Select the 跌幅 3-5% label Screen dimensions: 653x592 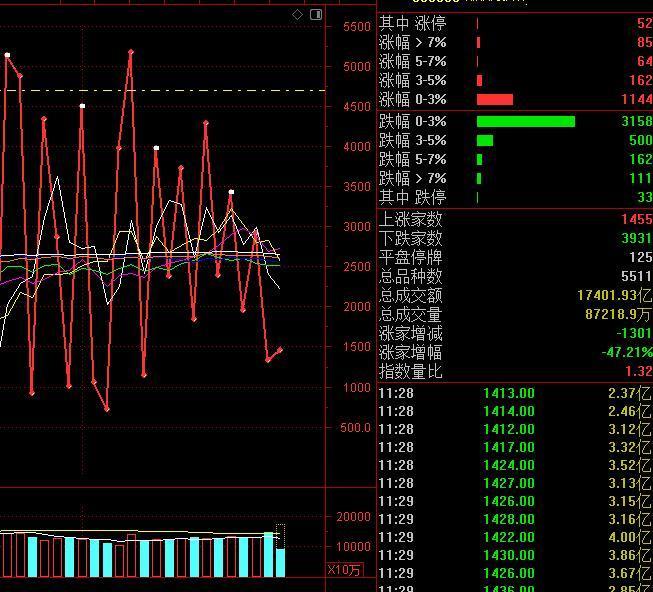click(412, 140)
